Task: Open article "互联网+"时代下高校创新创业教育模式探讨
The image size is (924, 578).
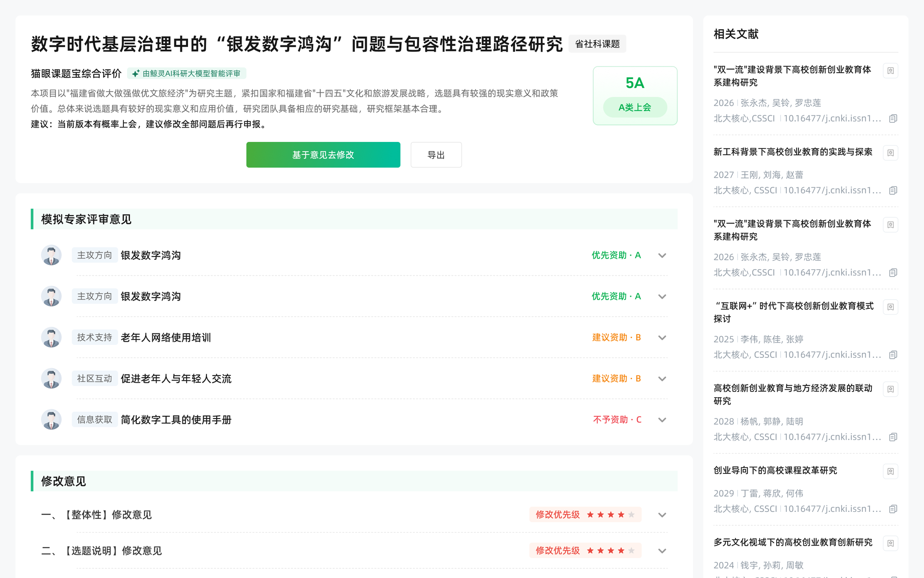Action: (793, 312)
